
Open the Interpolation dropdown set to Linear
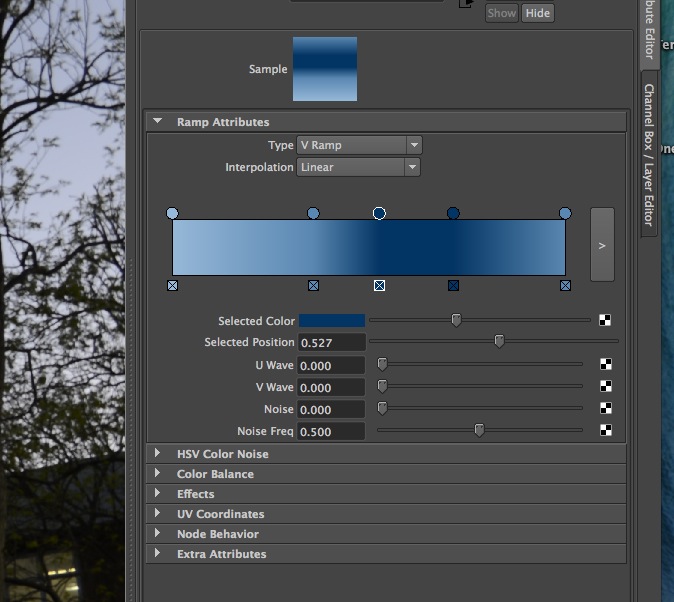click(359, 167)
